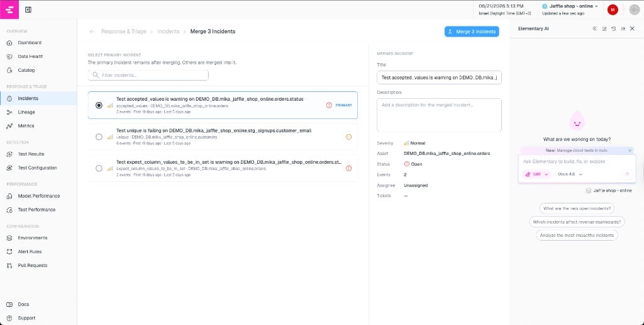Open Metrics from the sidebar
This screenshot has height=325, width=644.
(x=26, y=126)
